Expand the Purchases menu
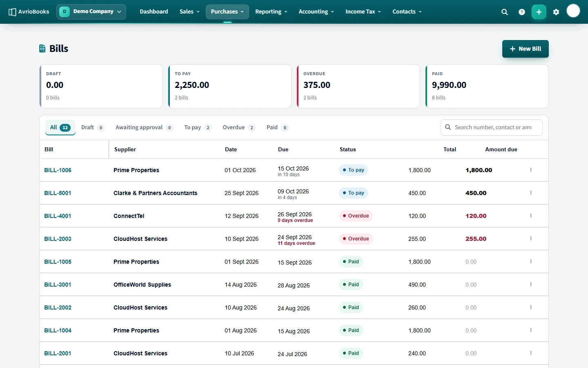 pyautogui.click(x=227, y=12)
